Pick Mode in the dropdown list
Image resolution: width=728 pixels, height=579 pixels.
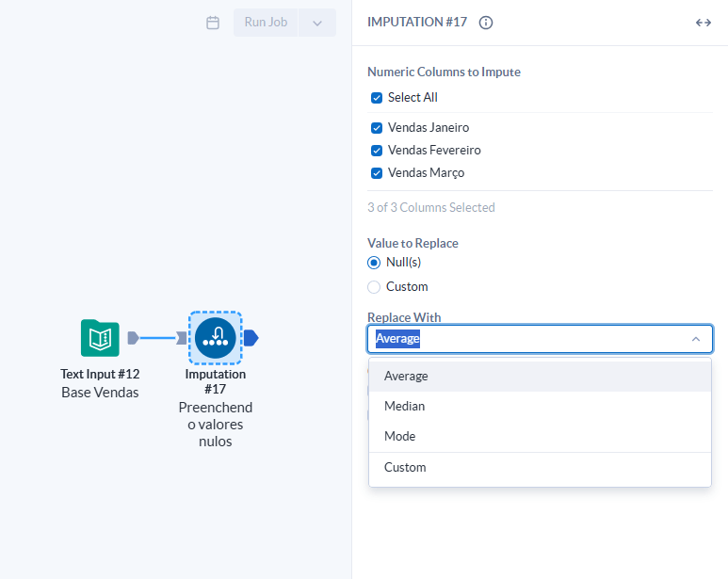(x=400, y=437)
